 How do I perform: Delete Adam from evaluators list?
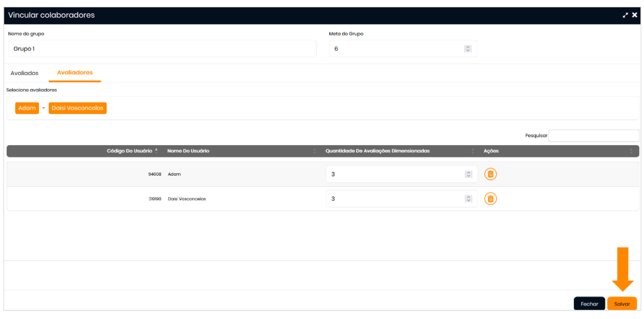pyautogui.click(x=490, y=174)
